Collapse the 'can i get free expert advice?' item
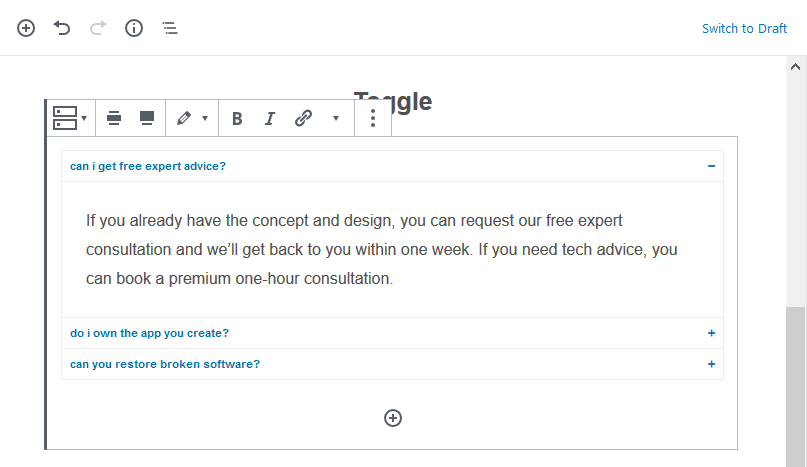The image size is (807, 467). (x=711, y=166)
